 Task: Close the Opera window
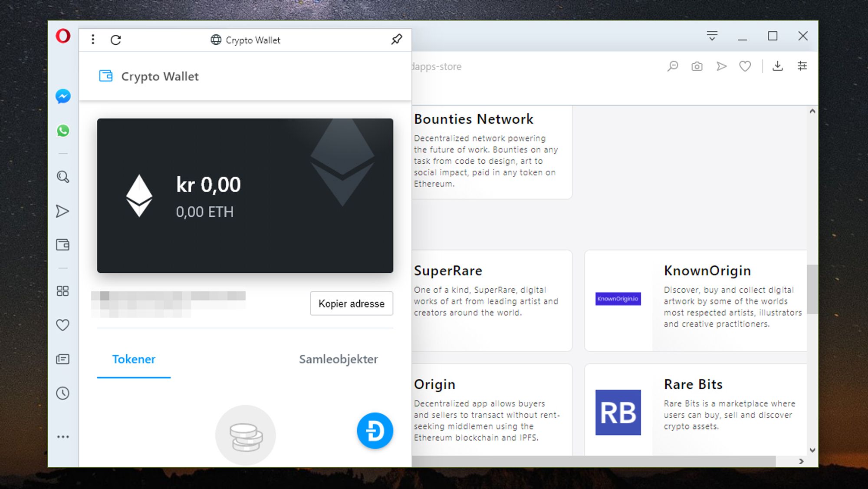click(803, 36)
